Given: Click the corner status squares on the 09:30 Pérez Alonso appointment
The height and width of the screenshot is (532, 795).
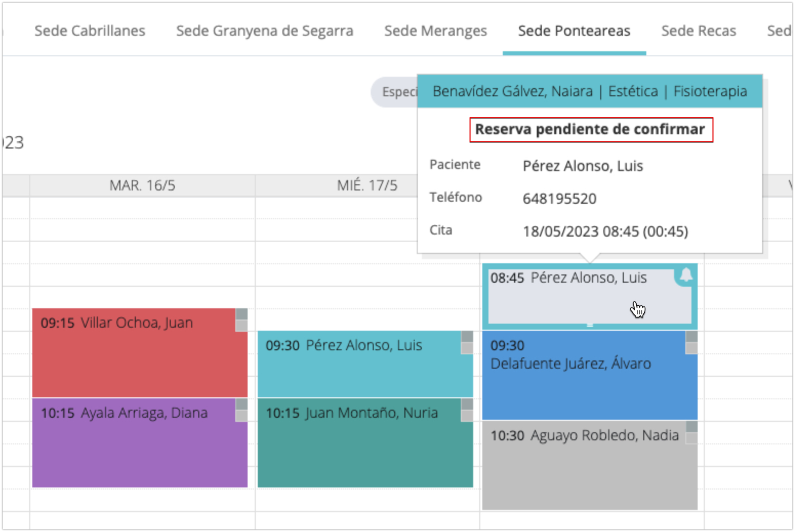Looking at the screenshot, I should point(467,342).
